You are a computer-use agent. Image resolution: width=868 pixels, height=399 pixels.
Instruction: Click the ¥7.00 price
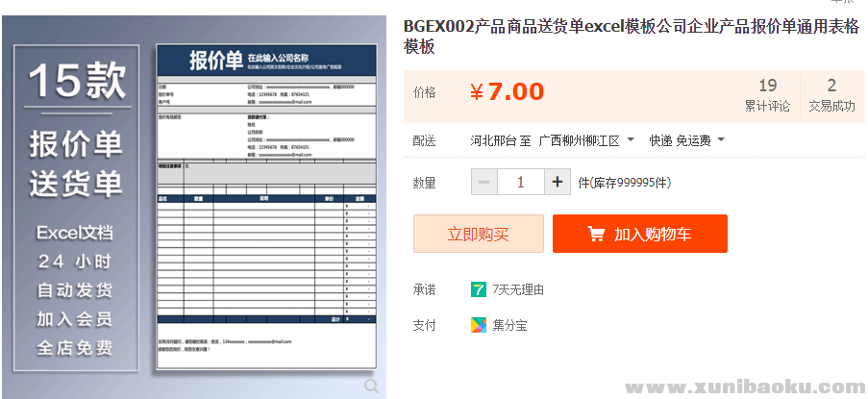coord(507,92)
